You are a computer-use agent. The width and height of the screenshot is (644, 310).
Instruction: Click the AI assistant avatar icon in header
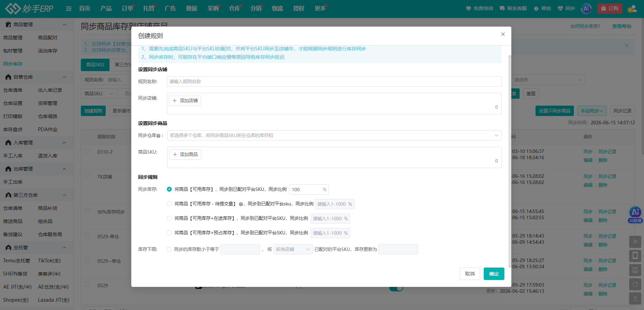coord(586,9)
